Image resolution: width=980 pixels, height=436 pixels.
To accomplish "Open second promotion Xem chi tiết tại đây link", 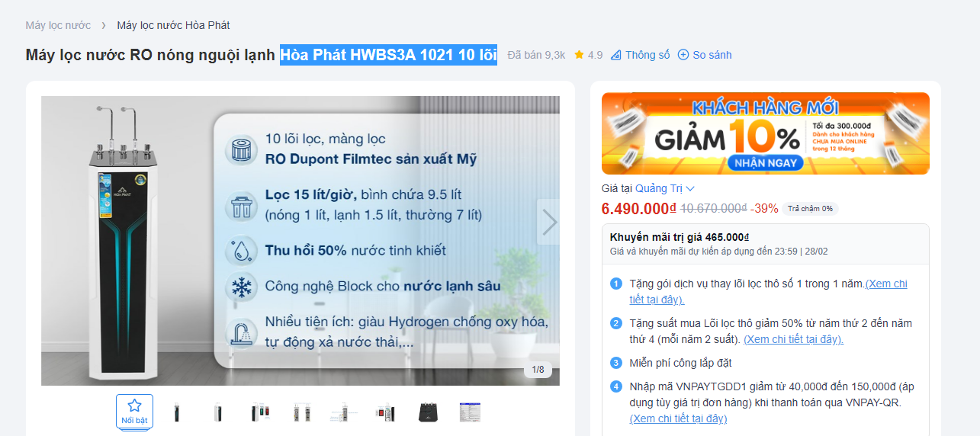I will (793, 339).
